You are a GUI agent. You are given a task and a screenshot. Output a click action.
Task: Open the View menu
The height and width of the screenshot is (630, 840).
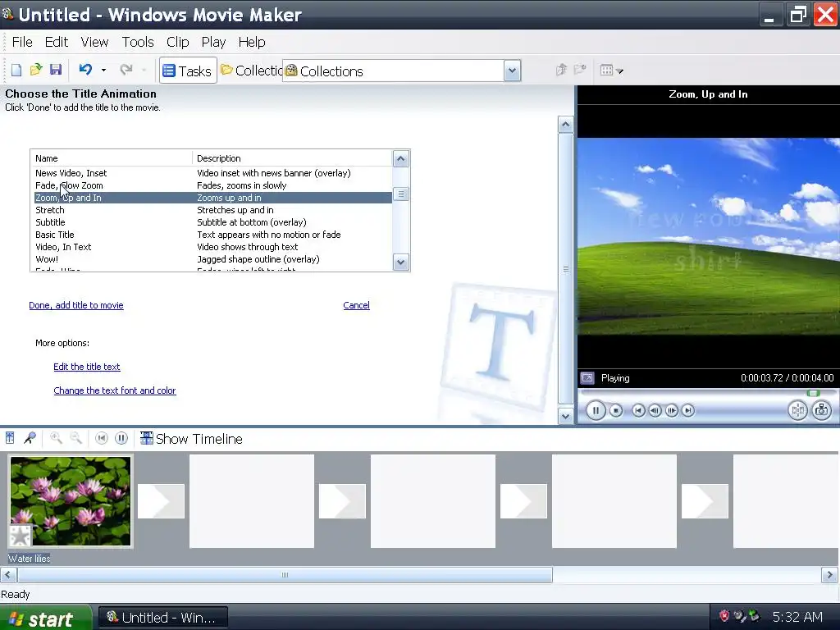pos(94,42)
